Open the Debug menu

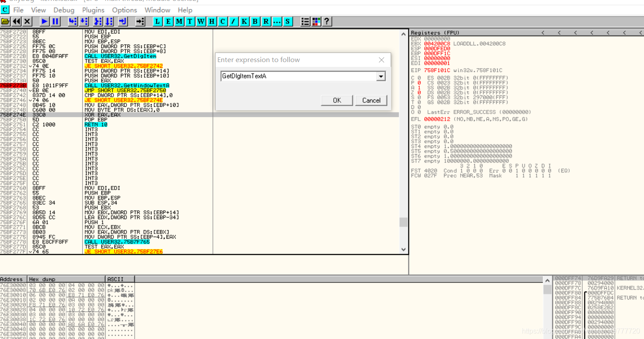pyautogui.click(x=64, y=10)
